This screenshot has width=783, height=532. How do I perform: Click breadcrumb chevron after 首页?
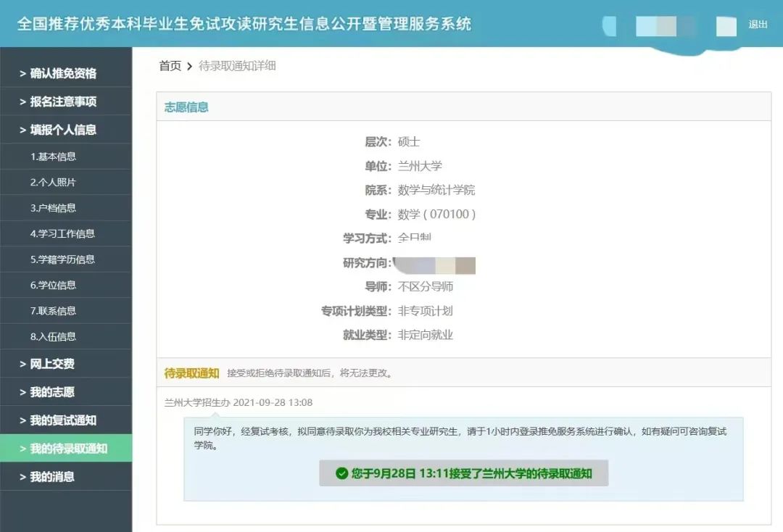pyautogui.click(x=190, y=67)
